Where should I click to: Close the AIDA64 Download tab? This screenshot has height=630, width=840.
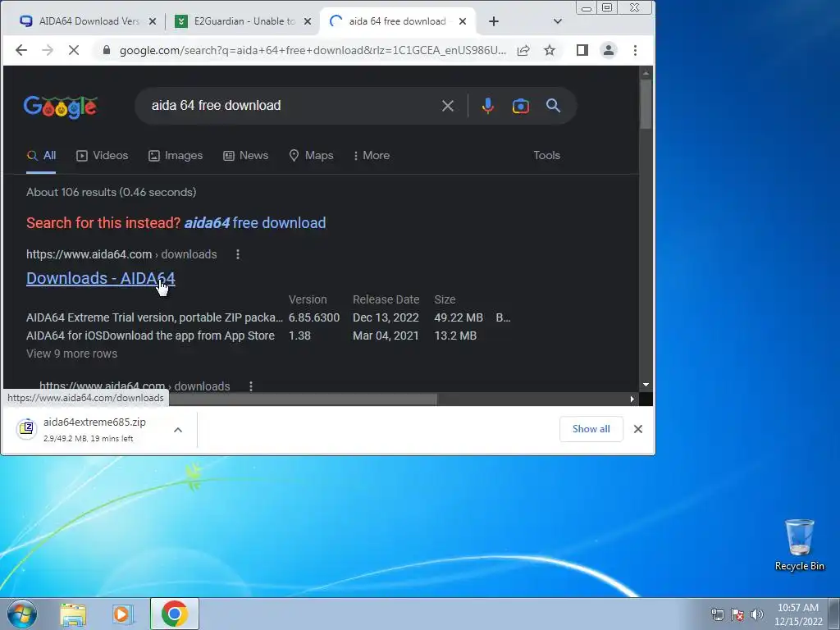[x=152, y=21]
